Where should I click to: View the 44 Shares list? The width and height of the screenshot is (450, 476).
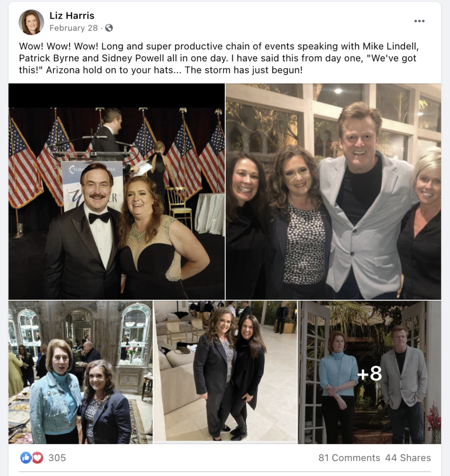(x=408, y=457)
